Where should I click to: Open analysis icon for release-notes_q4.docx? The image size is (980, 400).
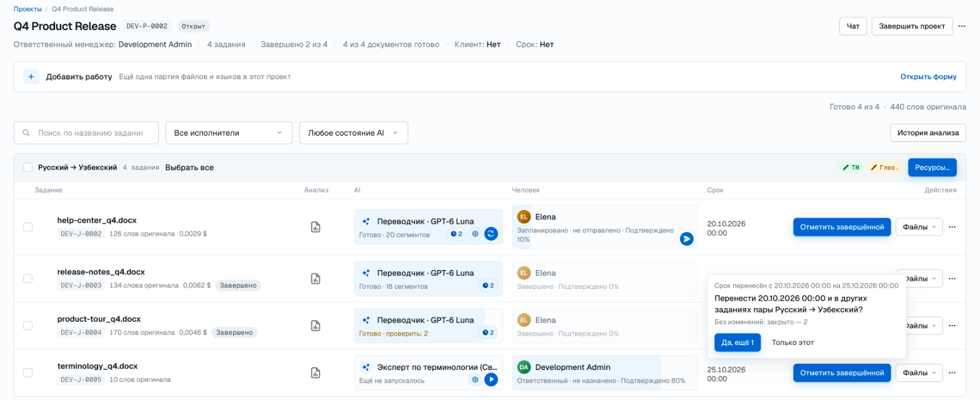pos(316,279)
